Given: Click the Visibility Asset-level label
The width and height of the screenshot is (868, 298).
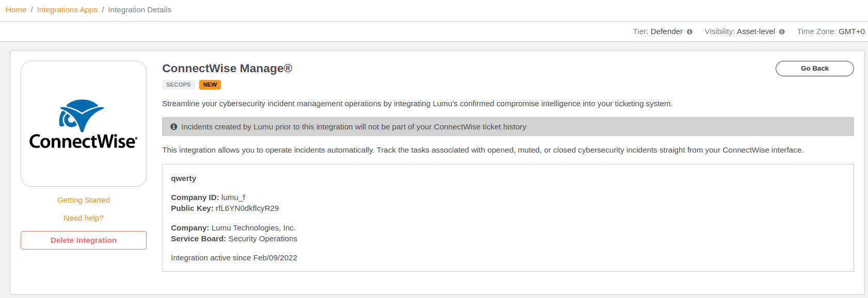Looking at the screenshot, I should 740,31.
